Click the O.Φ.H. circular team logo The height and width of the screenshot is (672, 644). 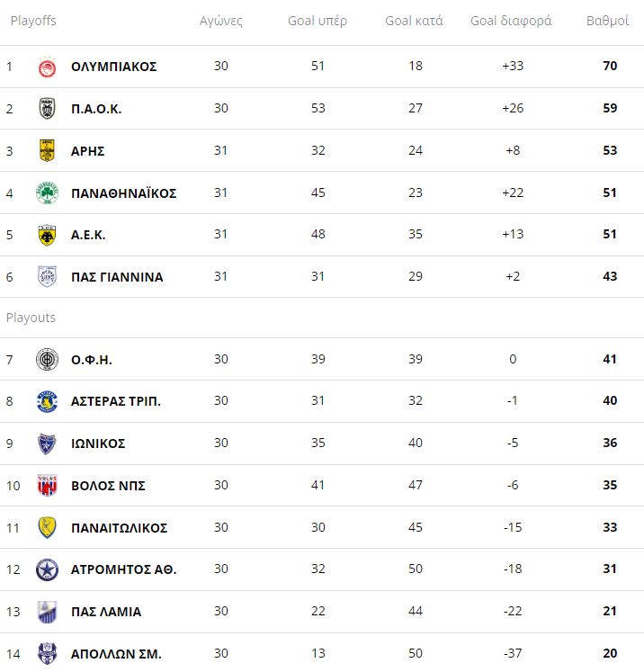pos(47,360)
